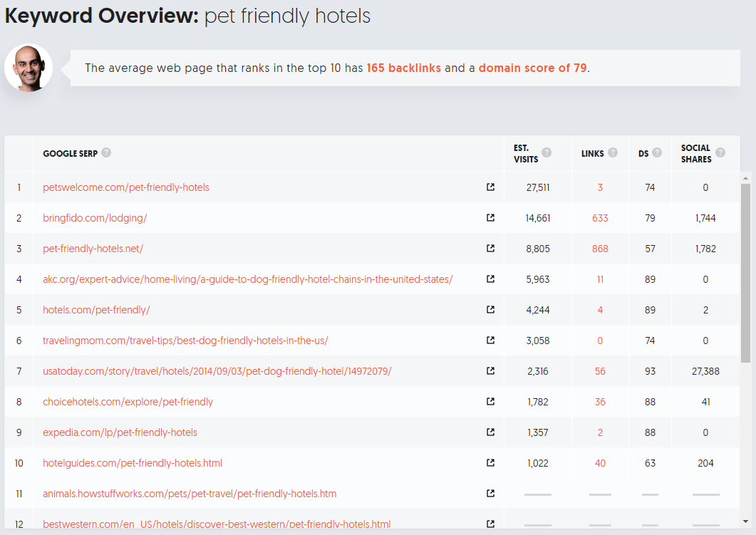This screenshot has width=756, height=535.
Task: Click help icon beside SOCIAL SHARES
Action: pos(720,152)
